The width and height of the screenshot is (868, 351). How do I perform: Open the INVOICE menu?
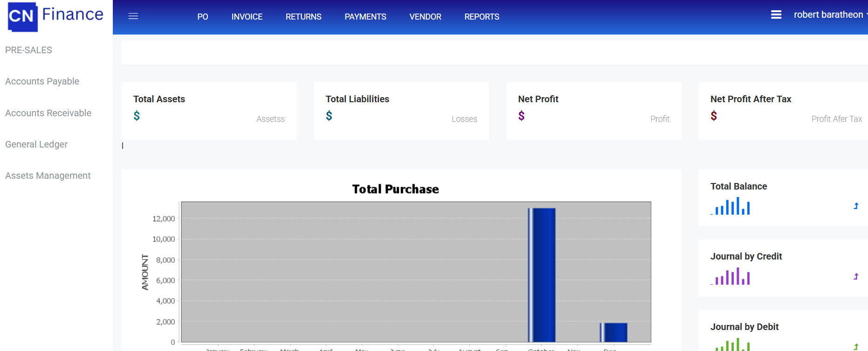[247, 17]
